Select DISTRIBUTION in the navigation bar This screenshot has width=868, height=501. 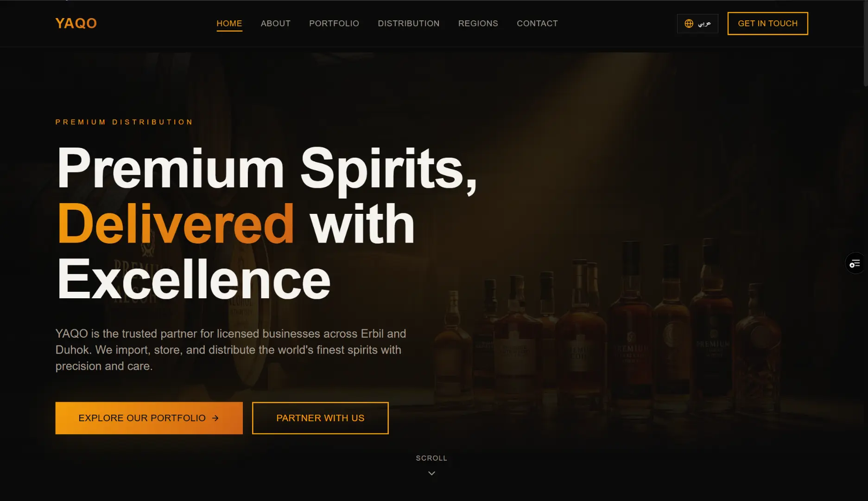click(x=409, y=23)
